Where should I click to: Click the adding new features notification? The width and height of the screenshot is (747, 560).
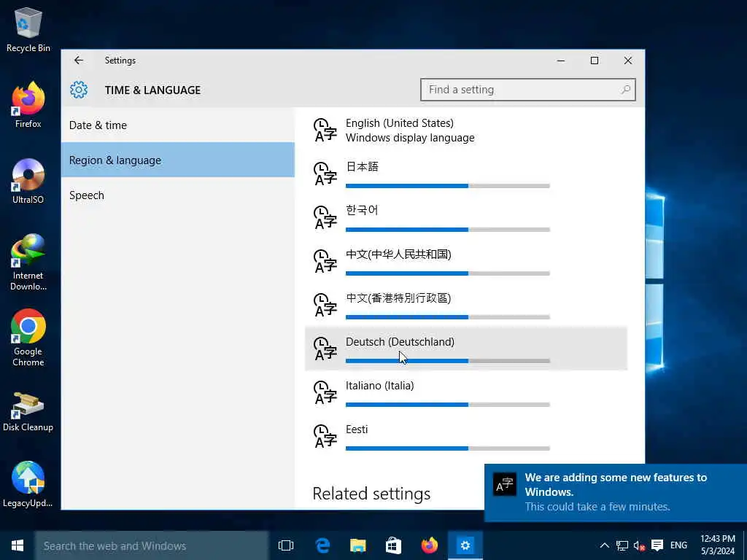[x=616, y=493]
